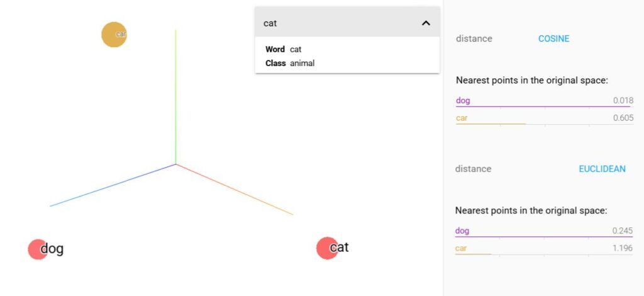644x296 pixels.
Task: Pick "dog" in the Euclidean nearest points list
Action: pyautogui.click(x=462, y=231)
